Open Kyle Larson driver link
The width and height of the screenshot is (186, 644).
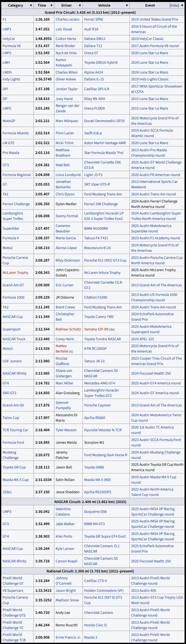[x=65, y=549]
